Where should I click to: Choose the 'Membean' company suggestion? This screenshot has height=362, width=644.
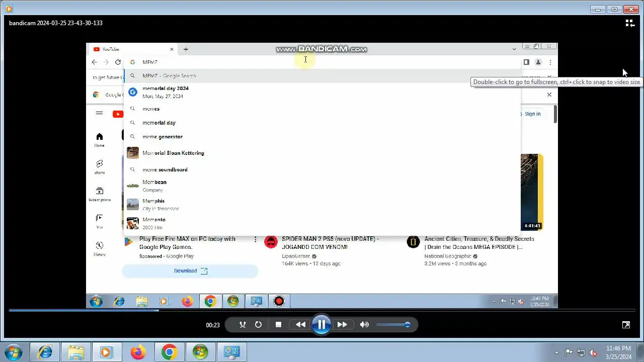322,186
